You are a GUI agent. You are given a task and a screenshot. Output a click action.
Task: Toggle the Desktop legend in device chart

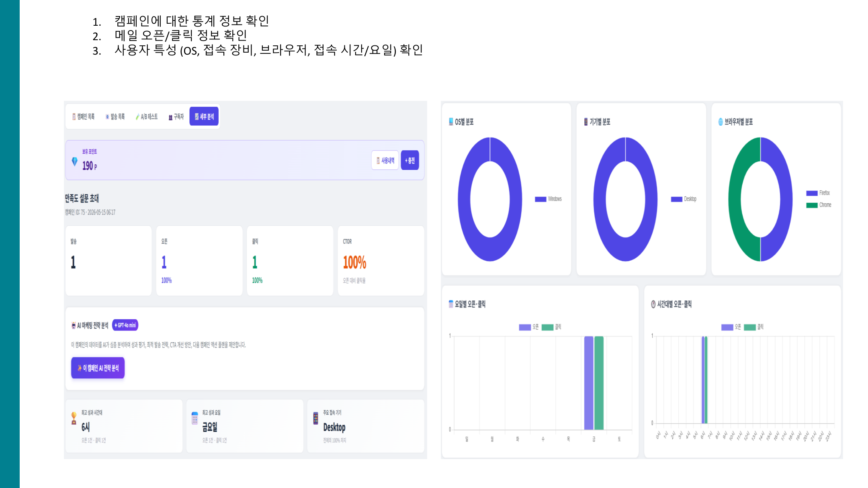684,199
